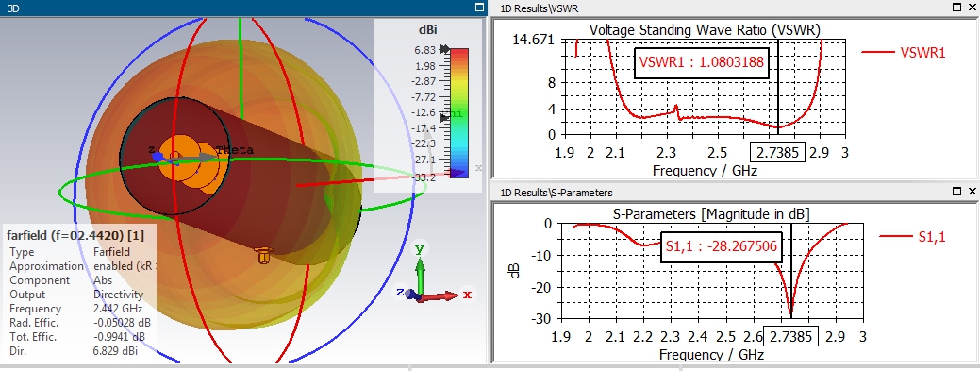980x371 pixels.
Task: Maximize the 3D view window
Action: pos(479,8)
